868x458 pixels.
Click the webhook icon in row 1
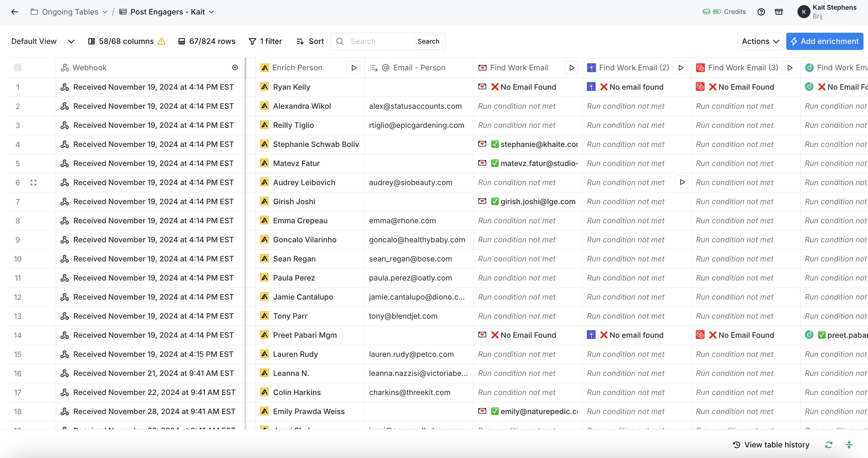coord(64,87)
